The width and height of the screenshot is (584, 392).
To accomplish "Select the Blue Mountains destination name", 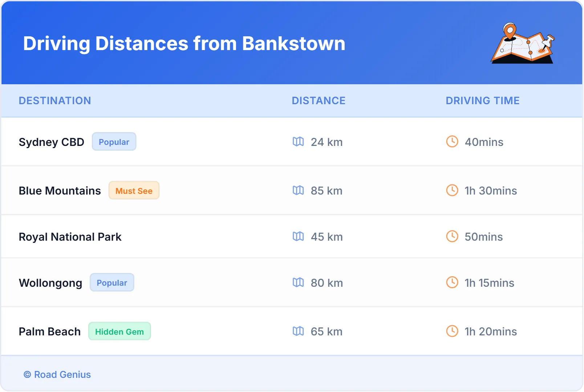I will (60, 191).
